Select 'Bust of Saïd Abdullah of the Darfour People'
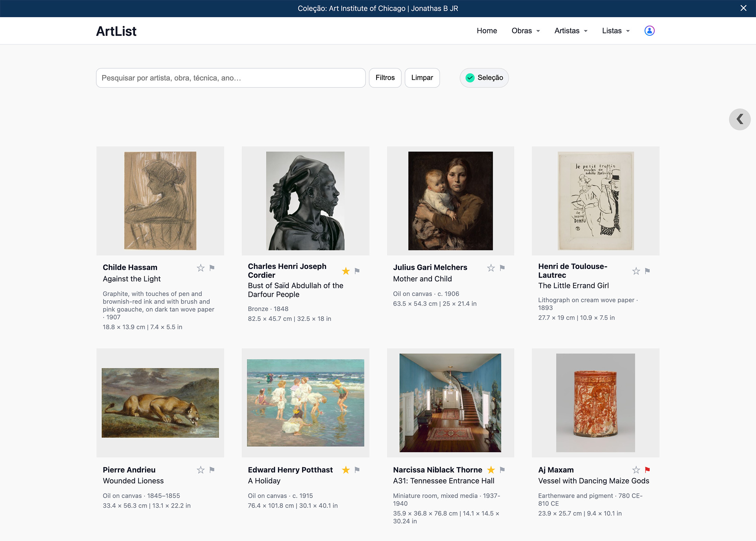Image resolution: width=756 pixels, height=541 pixels. coord(296,290)
